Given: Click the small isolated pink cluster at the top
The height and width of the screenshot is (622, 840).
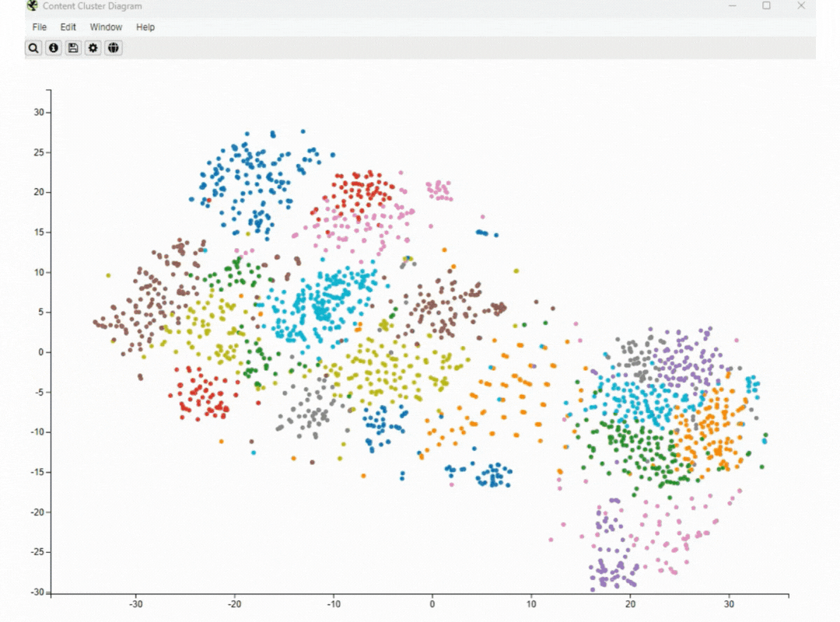Looking at the screenshot, I should (x=439, y=190).
